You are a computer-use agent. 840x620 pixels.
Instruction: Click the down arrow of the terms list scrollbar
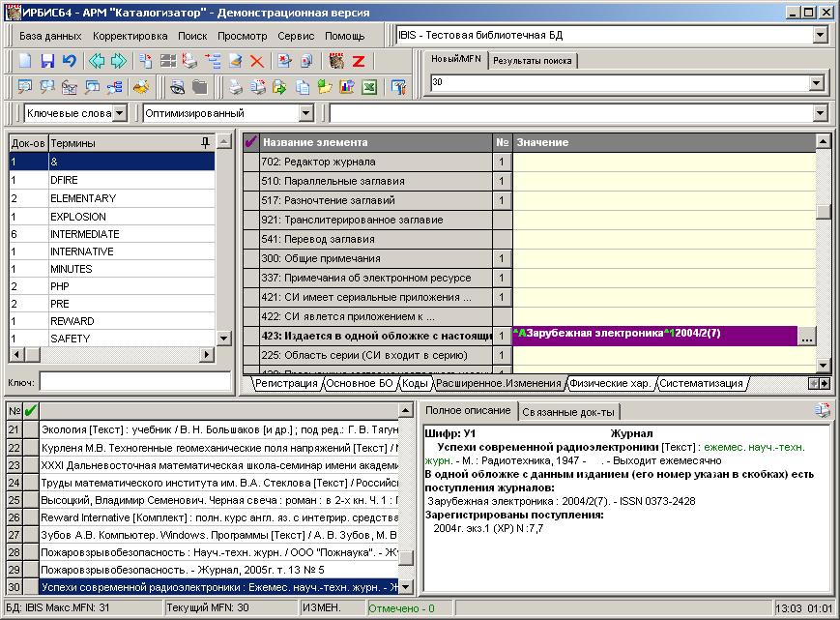(224, 339)
